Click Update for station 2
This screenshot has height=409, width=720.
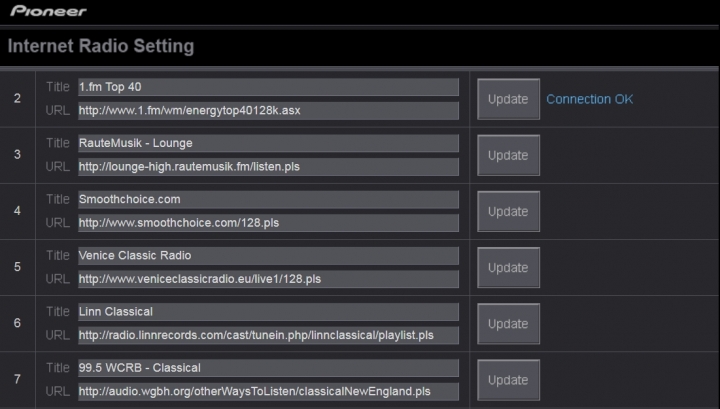508,99
